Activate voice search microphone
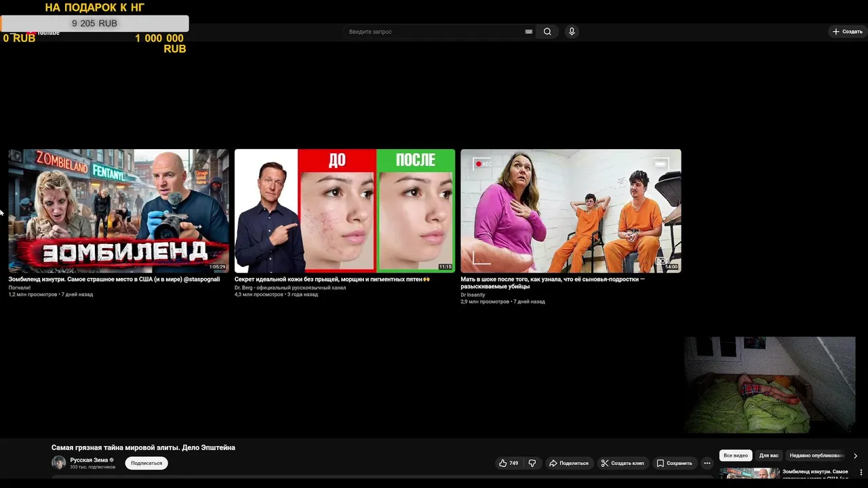This screenshot has width=868, height=488. [x=572, y=32]
